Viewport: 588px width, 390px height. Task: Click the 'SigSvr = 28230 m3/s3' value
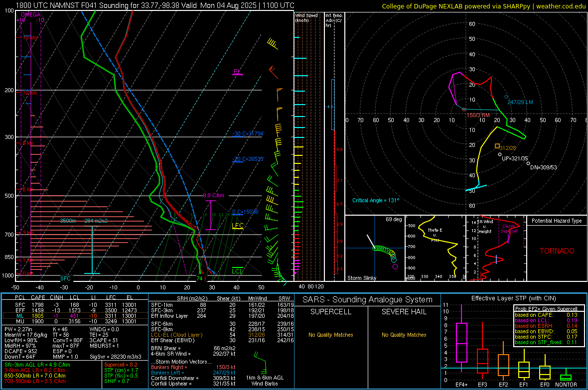coord(116,357)
